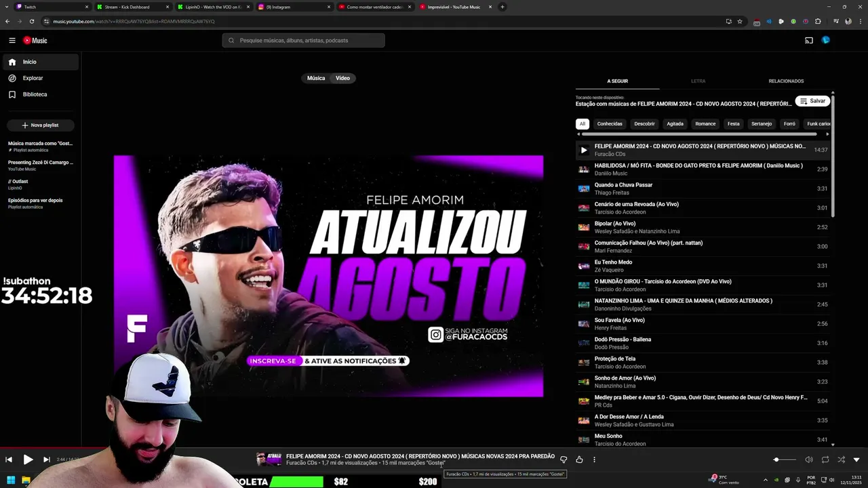Switch player to Música mode

(316, 78)
